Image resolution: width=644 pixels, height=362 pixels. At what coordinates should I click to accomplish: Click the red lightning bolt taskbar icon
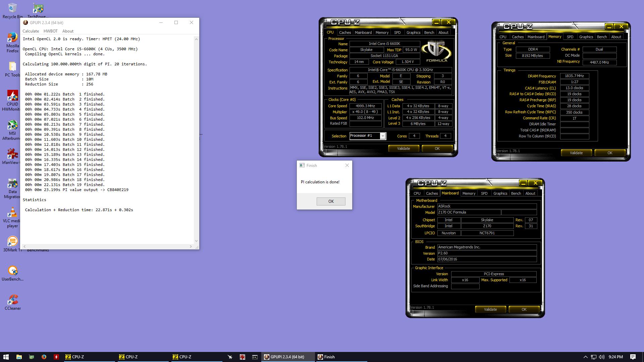tap(56, 357)
